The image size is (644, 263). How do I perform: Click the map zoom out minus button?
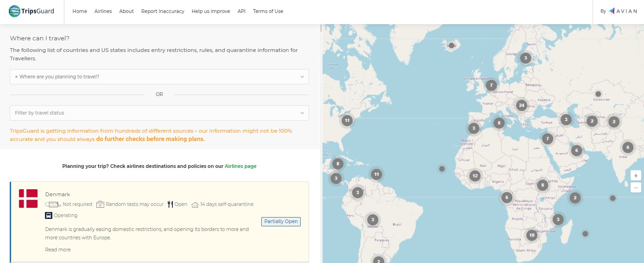pos(636,187)
